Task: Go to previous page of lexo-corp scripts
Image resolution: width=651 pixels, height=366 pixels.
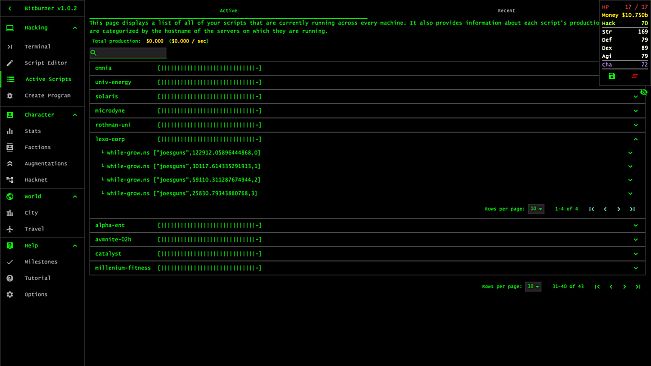Action: pyautogui.click(x=605, y=209)
